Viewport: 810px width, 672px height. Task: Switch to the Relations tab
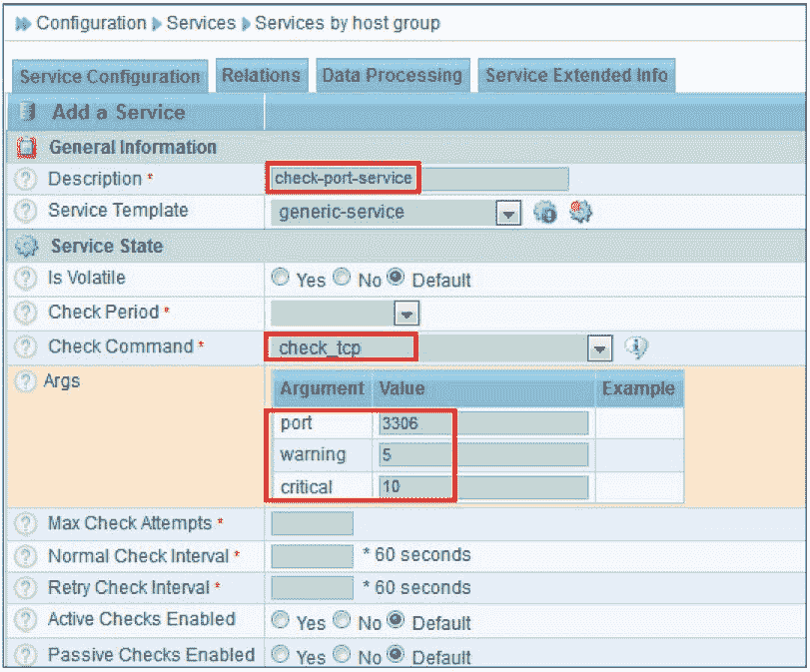(x=261, y=76)
